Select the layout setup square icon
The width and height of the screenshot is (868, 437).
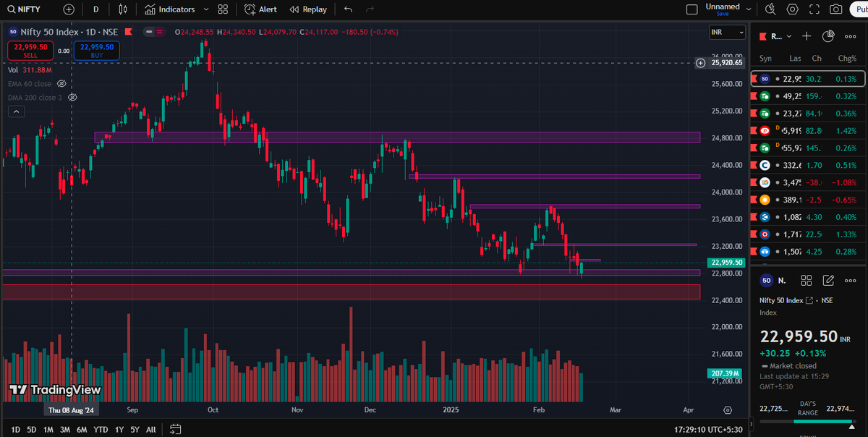(x=692, y=9)
